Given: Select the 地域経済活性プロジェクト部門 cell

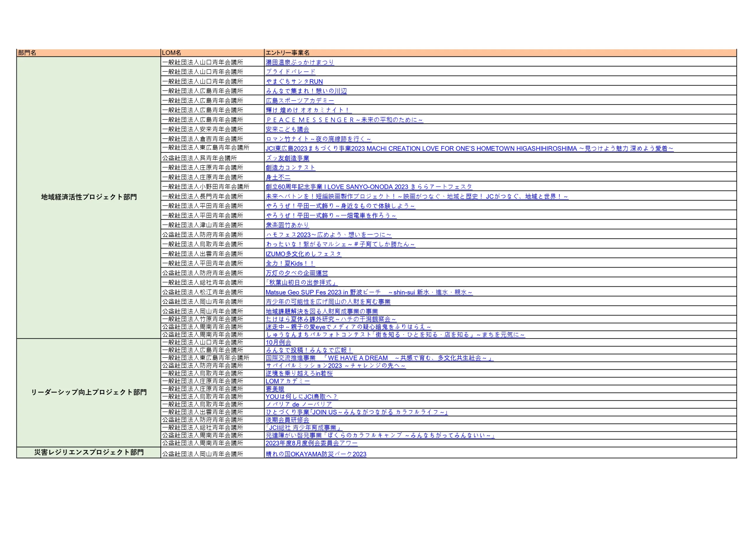Looking at the screenshot, I should (89, 197).
